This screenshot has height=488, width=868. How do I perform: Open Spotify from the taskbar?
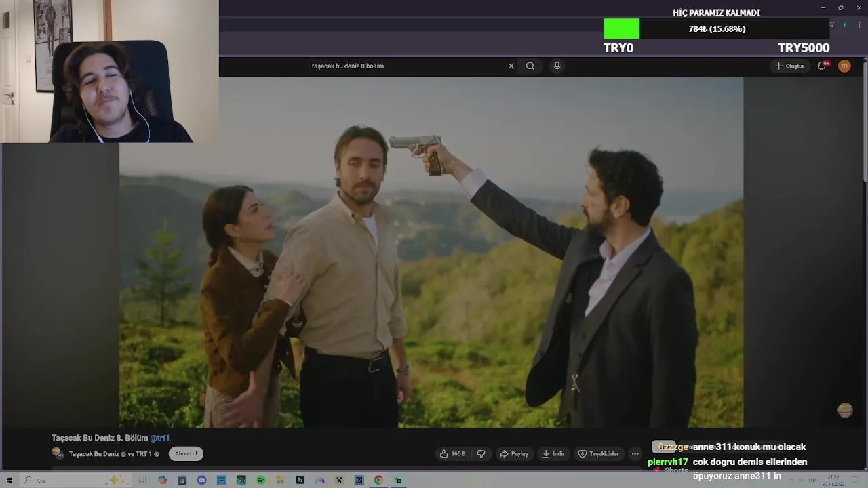point(261,480)
